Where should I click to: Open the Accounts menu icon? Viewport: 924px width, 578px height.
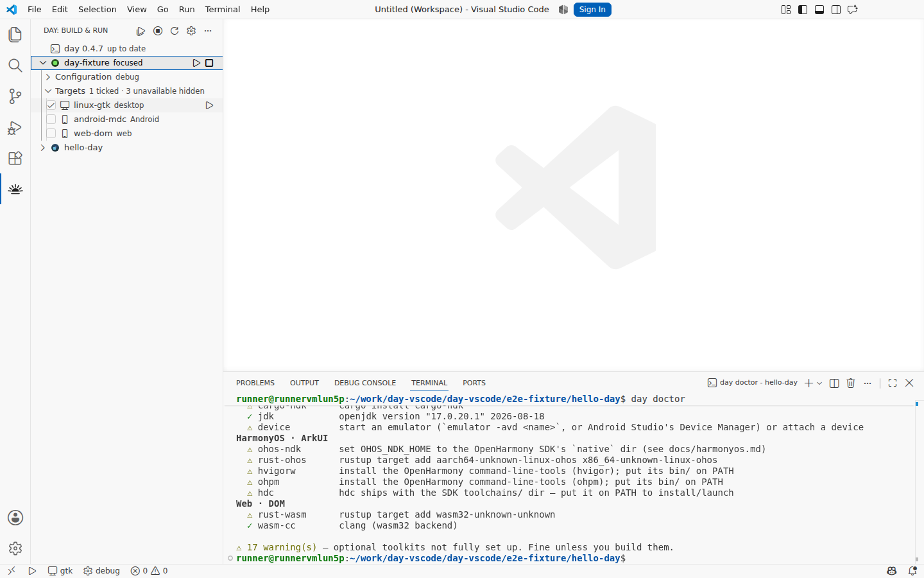tap(15, 518)
